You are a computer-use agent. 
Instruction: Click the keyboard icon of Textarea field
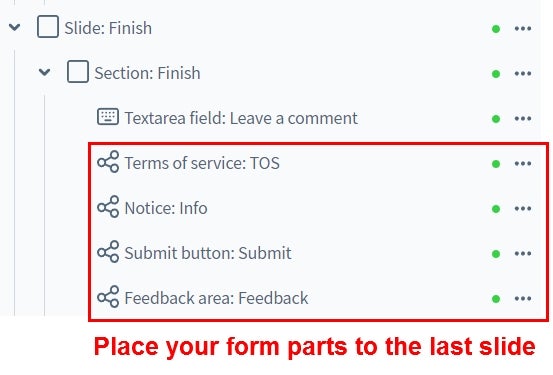108,116
